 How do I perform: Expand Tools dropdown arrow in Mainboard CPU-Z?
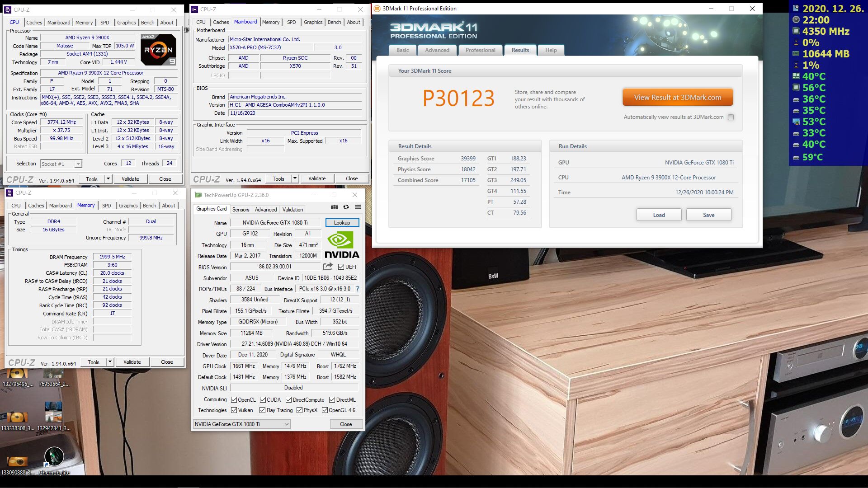[x=295, y=178]
